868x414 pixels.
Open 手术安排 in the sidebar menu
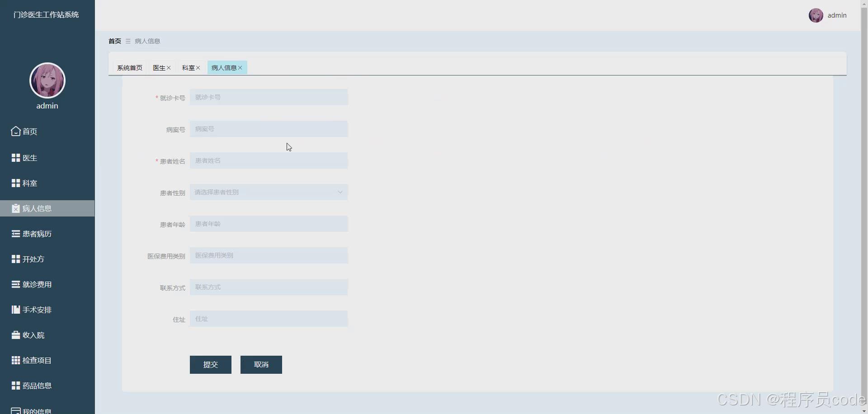(x=47, y=310)
